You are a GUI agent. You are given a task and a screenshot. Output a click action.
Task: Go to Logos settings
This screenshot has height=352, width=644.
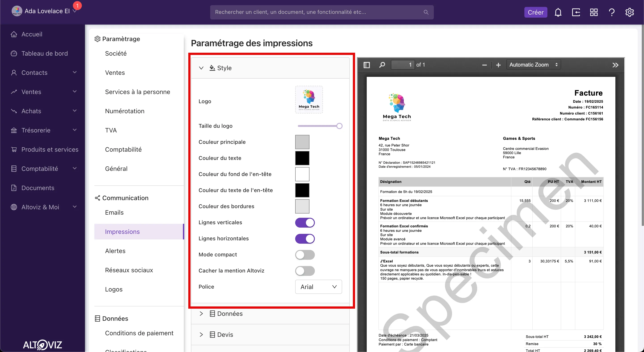point(114,289)
